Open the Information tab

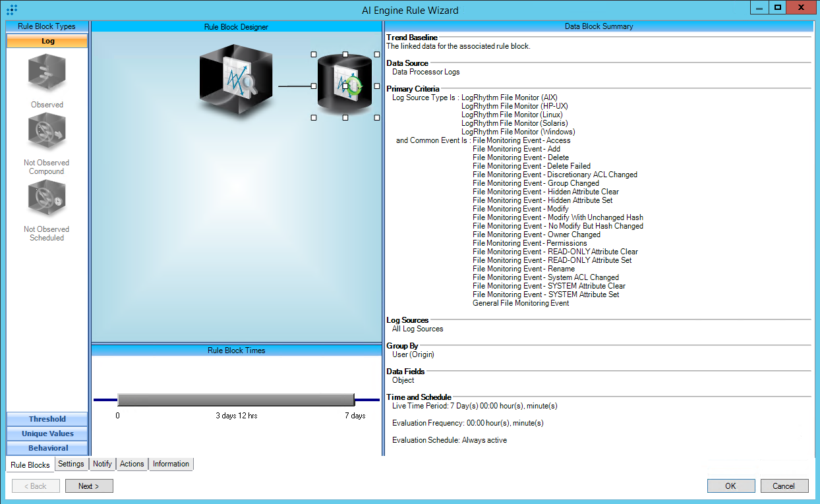click(171, 464)
